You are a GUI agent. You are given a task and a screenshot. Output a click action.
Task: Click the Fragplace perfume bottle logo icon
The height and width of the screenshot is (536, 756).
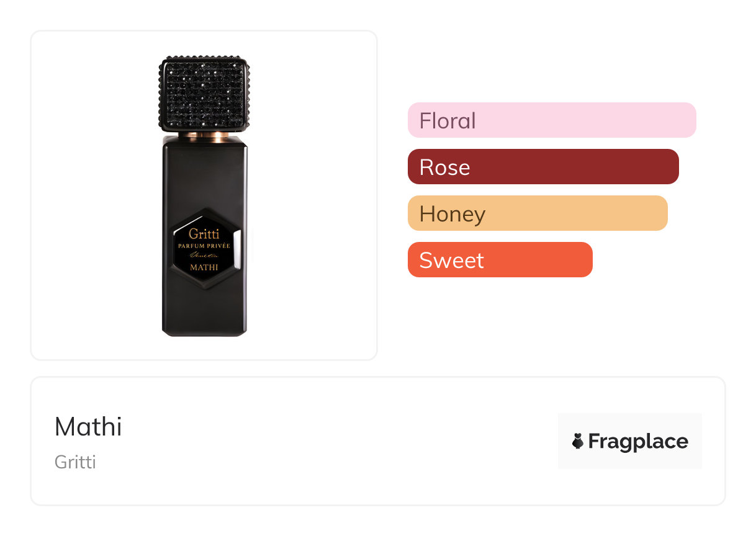click(x=578, y=441)
